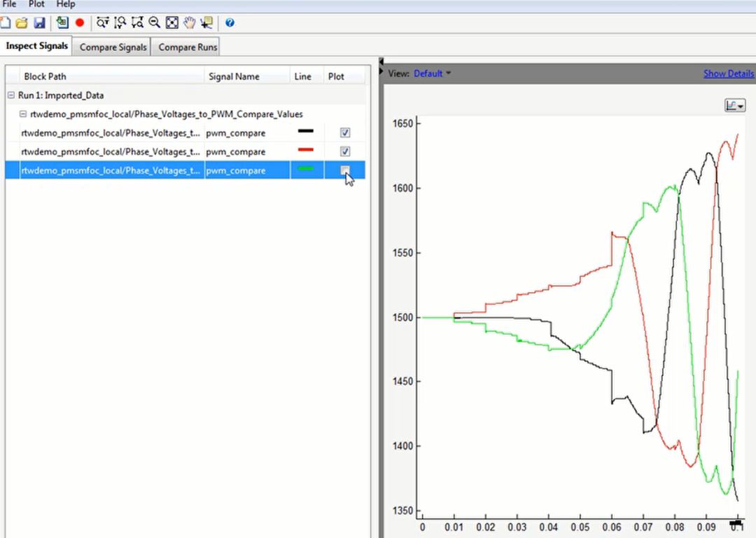The width and height of the screenshot is (756, 538).
Task: Click the Import Data toolbar icon
Action: (x=62, y=23)
